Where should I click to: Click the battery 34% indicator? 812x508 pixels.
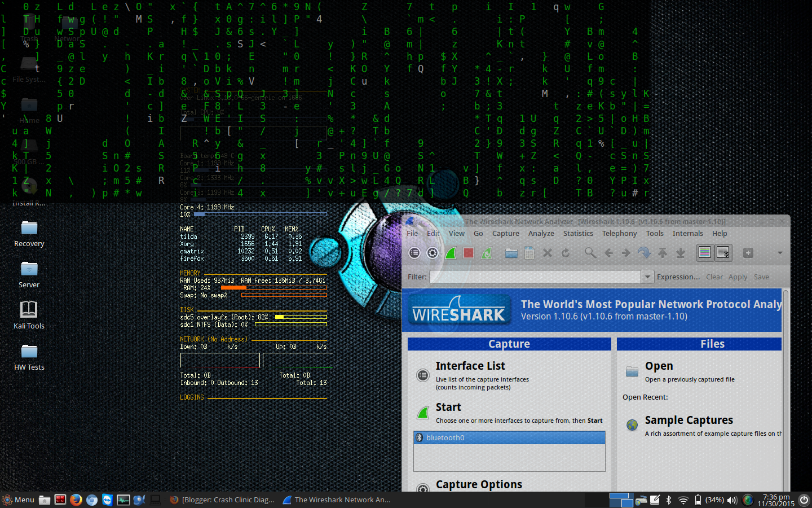point(709,500)
